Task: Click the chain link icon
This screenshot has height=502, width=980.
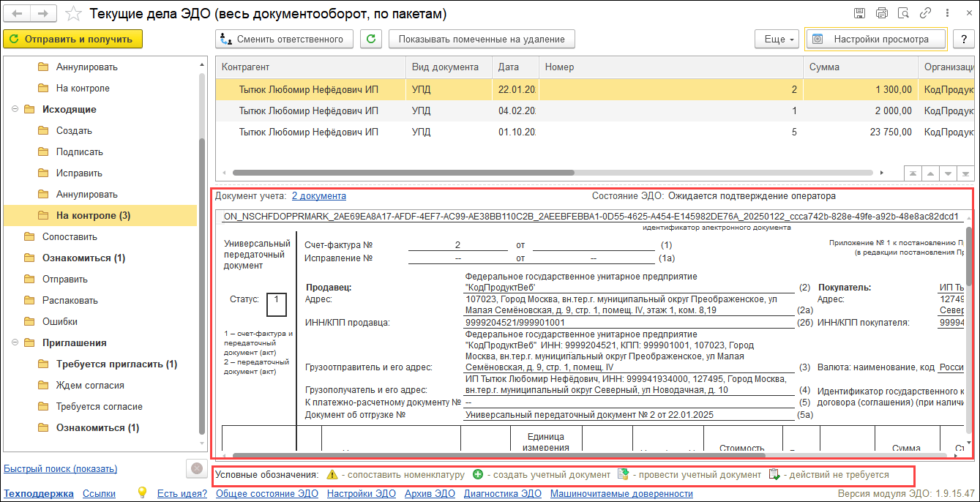Action: [x=925, y=13]
